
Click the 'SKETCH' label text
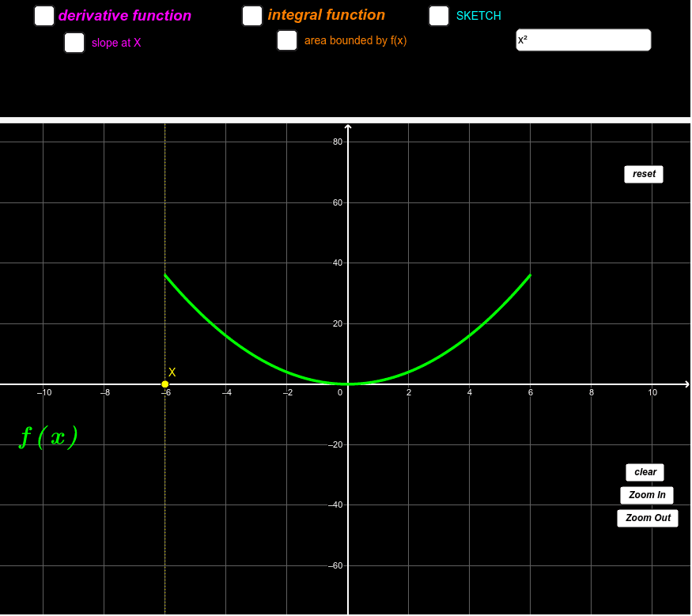[478, 16]
